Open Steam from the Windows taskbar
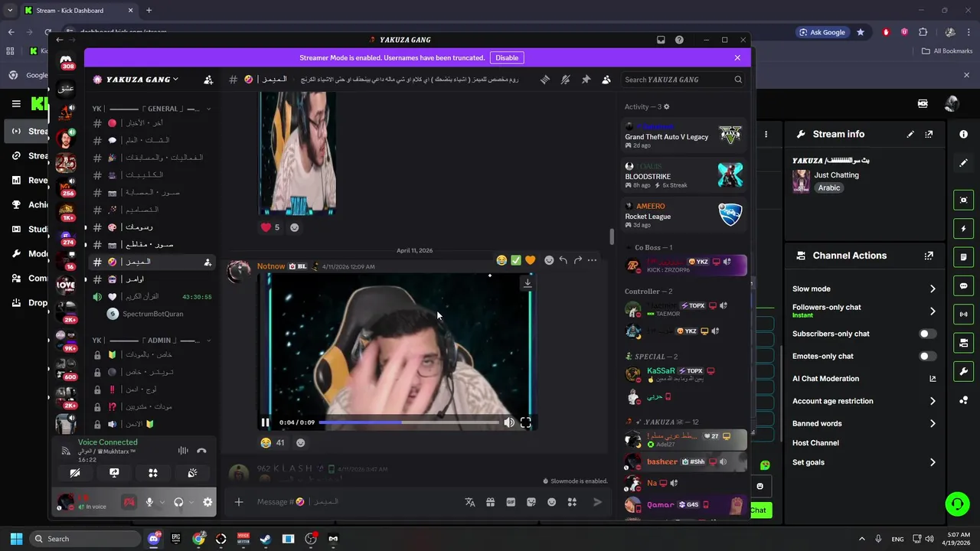The height and width of the screenshot is (551, 980). coord(266,539)
